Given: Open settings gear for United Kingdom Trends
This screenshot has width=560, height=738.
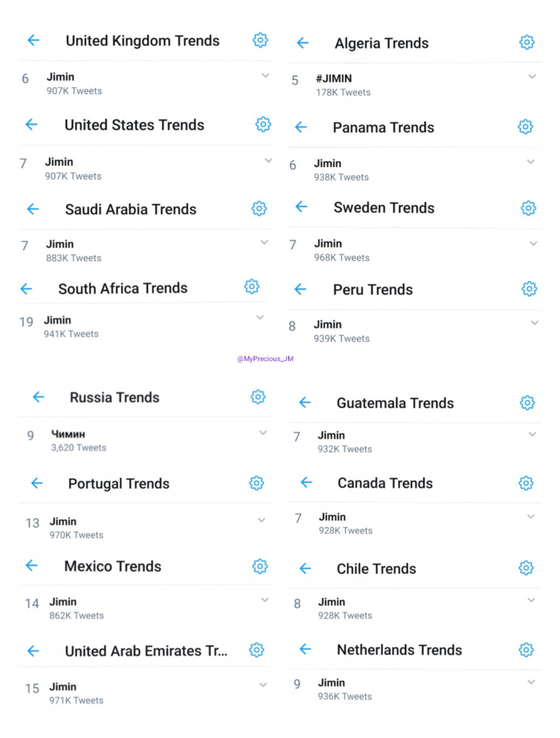Looking at the screenshot, I should tap(260, 40).
